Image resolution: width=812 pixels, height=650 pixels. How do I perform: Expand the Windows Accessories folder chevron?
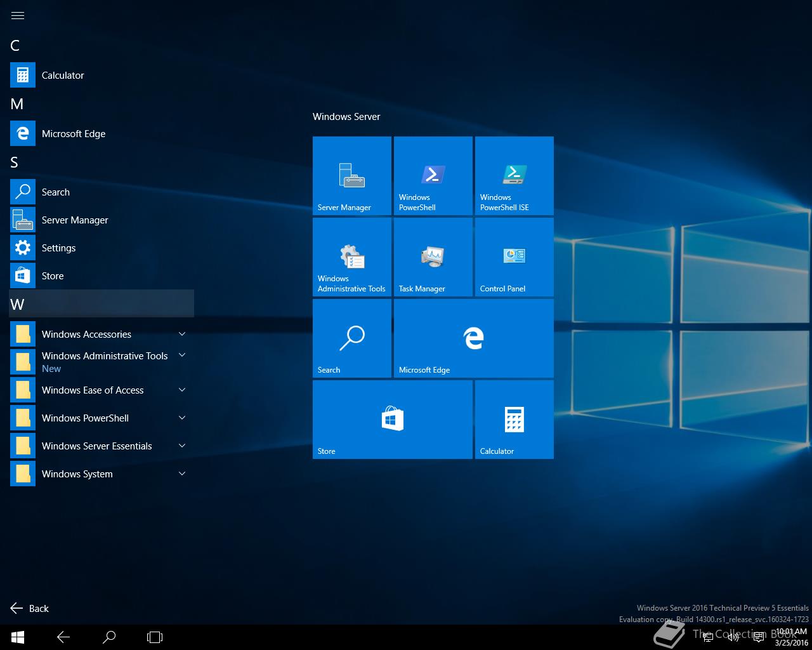click(x=182, y=334)
